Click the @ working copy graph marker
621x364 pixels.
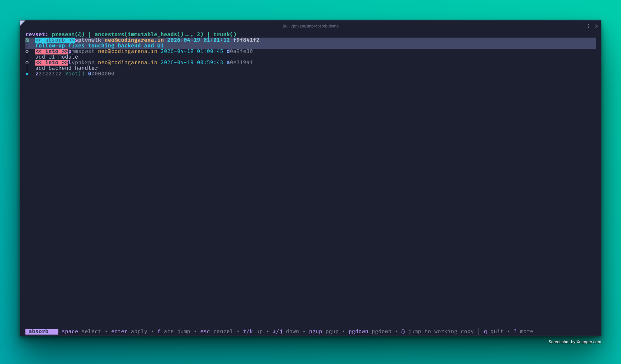[27, 40]
